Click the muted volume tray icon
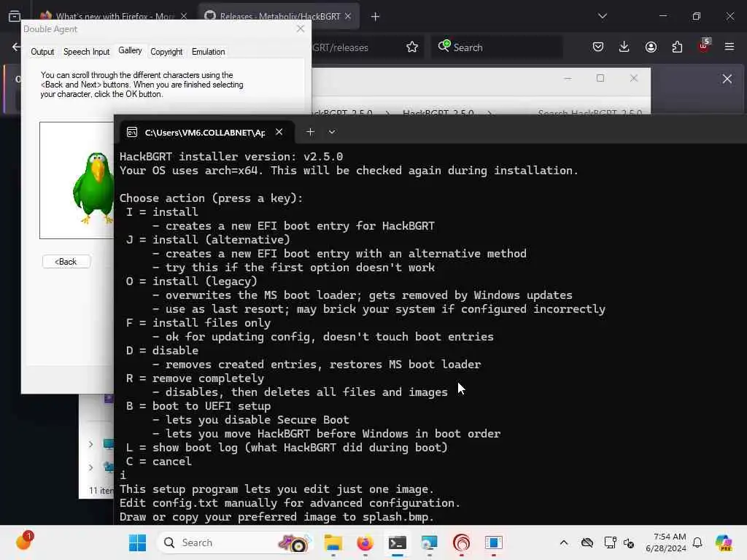Viewport: 747px width, 560px height. (x=629, y=542)
